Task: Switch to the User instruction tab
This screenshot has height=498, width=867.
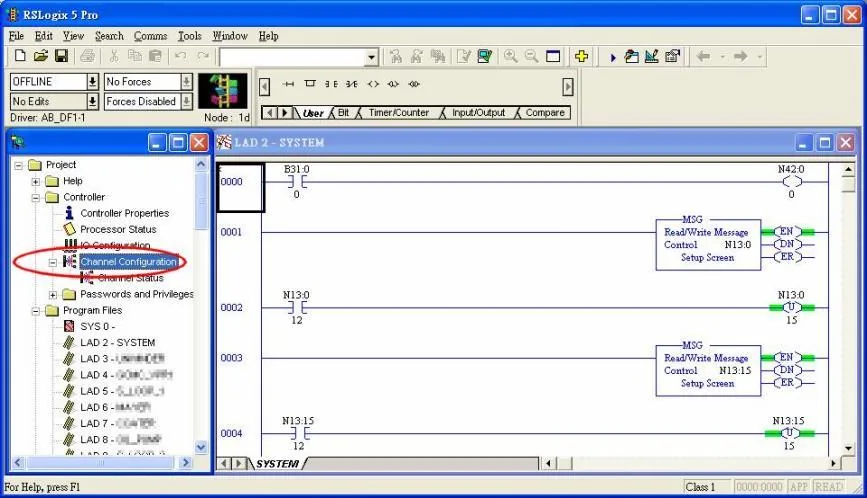Action: [313, 113]
